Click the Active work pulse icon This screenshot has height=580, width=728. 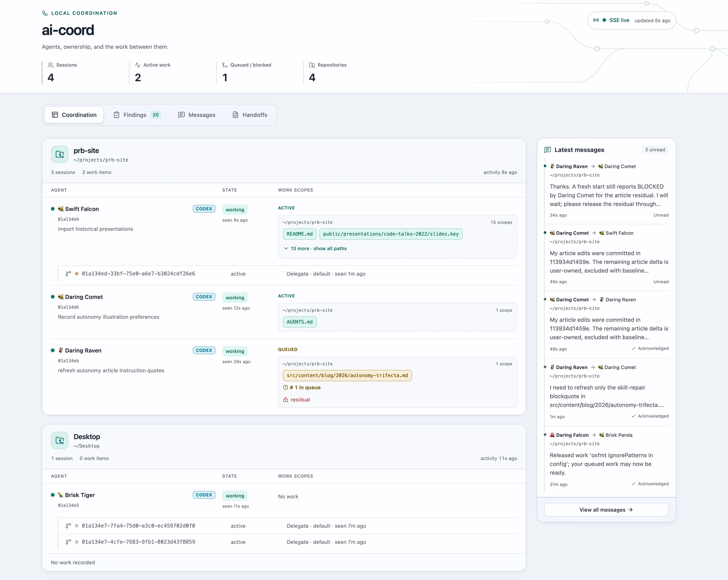pyautogui.click(x=138, y=65)
